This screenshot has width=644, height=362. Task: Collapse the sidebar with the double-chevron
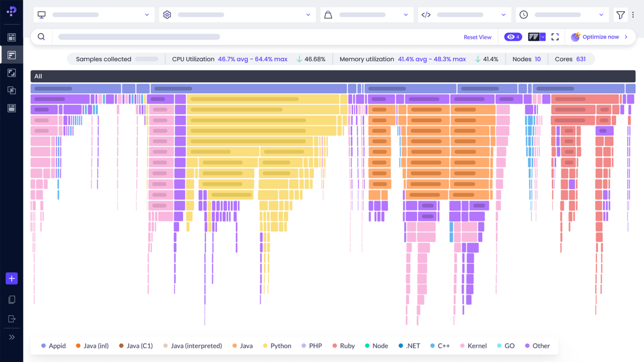(x=11, y=337)
